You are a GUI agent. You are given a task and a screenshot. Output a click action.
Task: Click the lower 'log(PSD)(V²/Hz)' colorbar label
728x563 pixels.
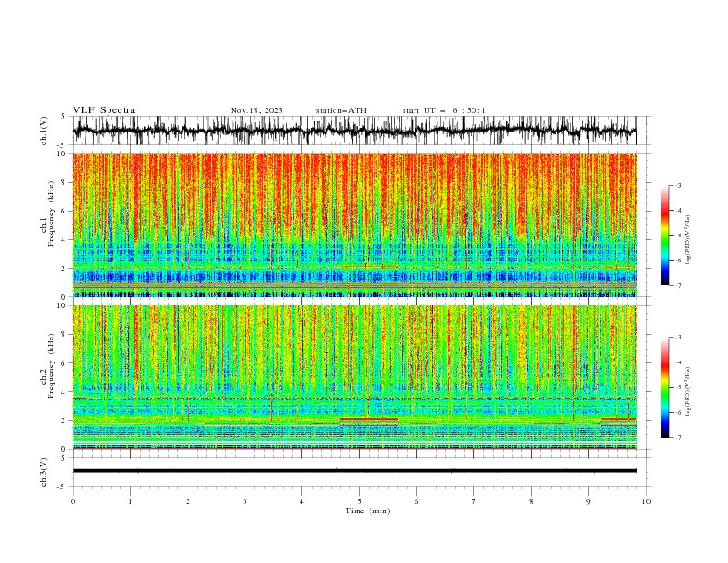688,392
